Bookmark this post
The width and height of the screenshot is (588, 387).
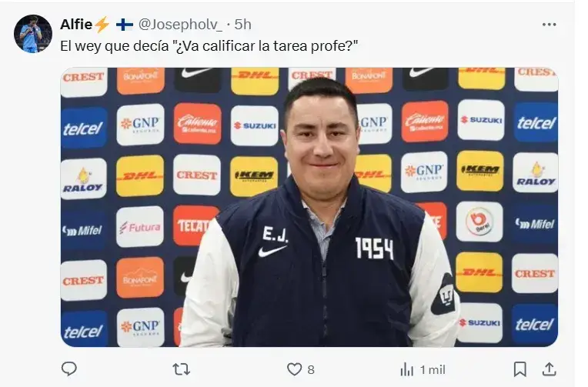click(520, 369)
